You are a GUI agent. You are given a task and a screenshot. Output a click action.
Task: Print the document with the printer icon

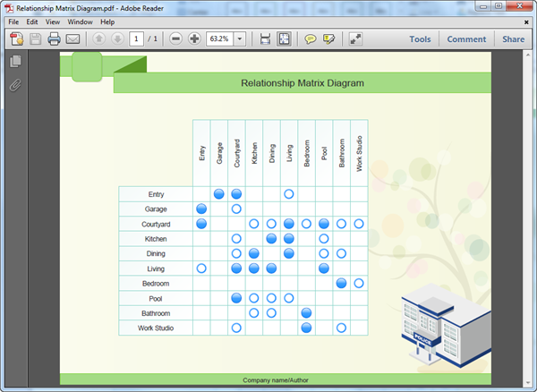[54, 39]
